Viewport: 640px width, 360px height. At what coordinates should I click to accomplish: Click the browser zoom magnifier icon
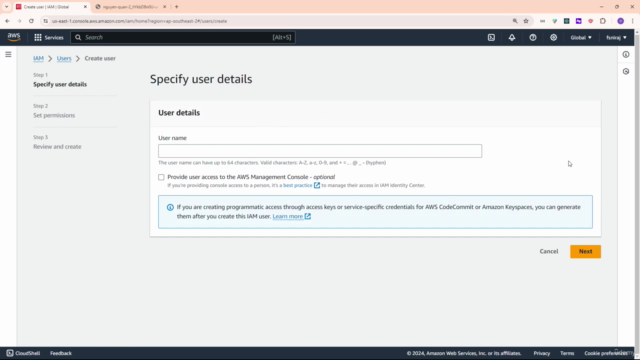515,21
